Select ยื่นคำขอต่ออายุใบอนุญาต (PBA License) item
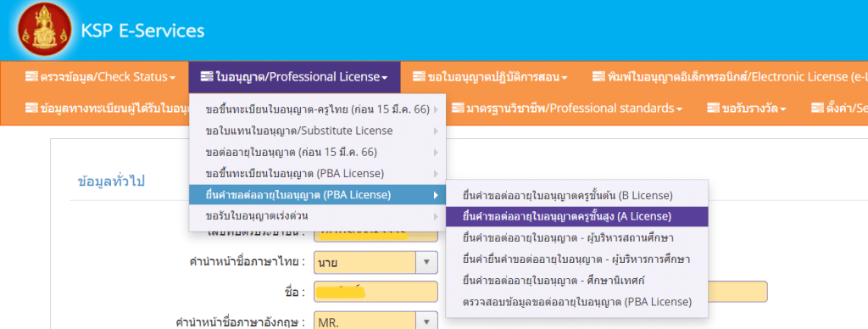 [x=318, y=195]
